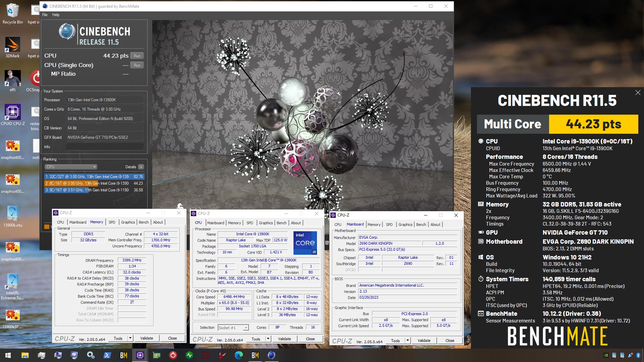Click DRAM Frequency value 3399.2 MHz
This screenshot has width=644, height=362.
click(132, 260)
